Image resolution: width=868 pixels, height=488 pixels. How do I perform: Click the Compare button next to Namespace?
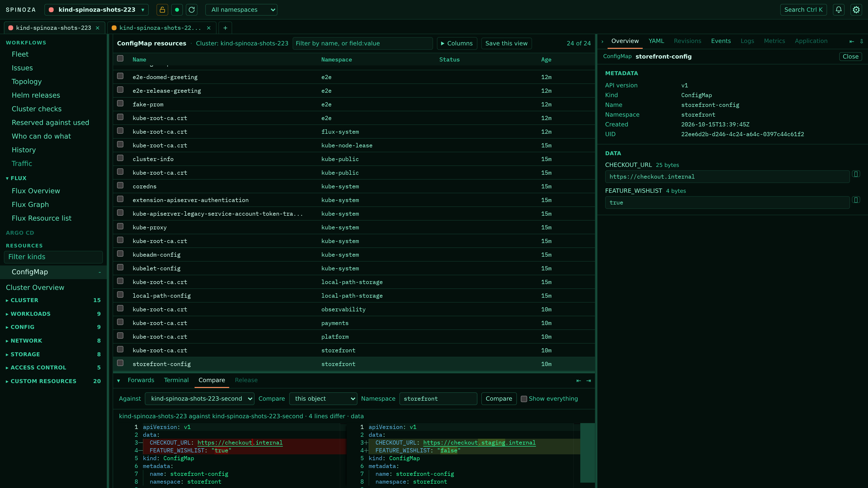coord(499,399)
